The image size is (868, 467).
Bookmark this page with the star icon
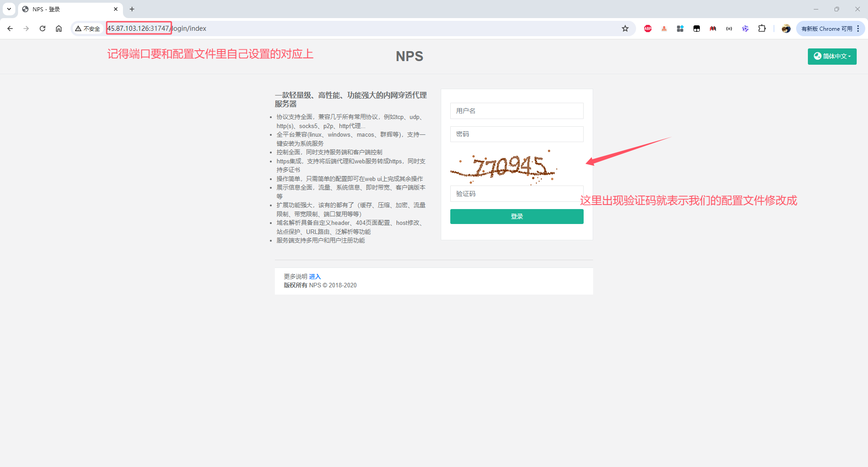625,29
